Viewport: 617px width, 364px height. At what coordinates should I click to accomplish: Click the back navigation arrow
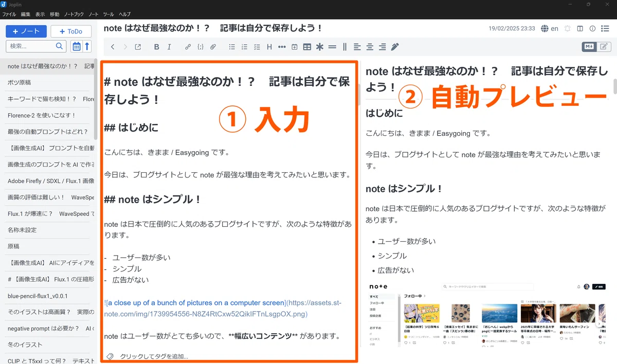[x=113, y=47]
